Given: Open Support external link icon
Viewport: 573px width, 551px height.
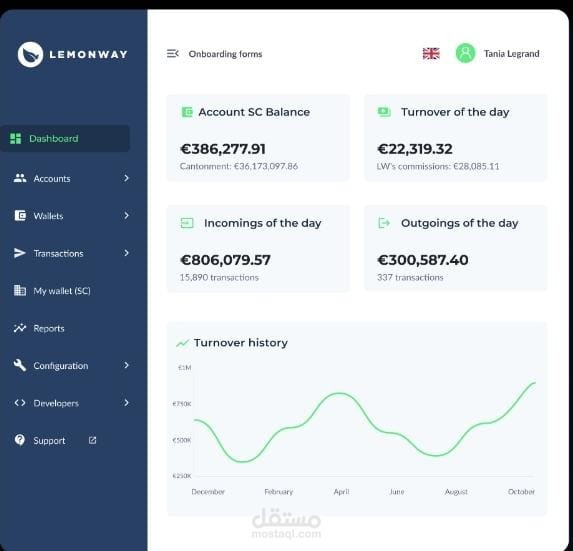Looking at the screenshot, I should pyautogui.click(x=92, y=440).
